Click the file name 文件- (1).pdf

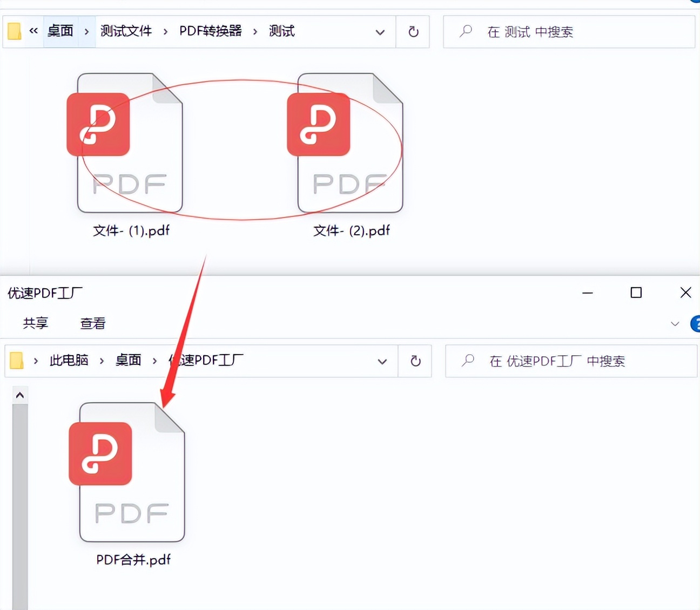131,231
